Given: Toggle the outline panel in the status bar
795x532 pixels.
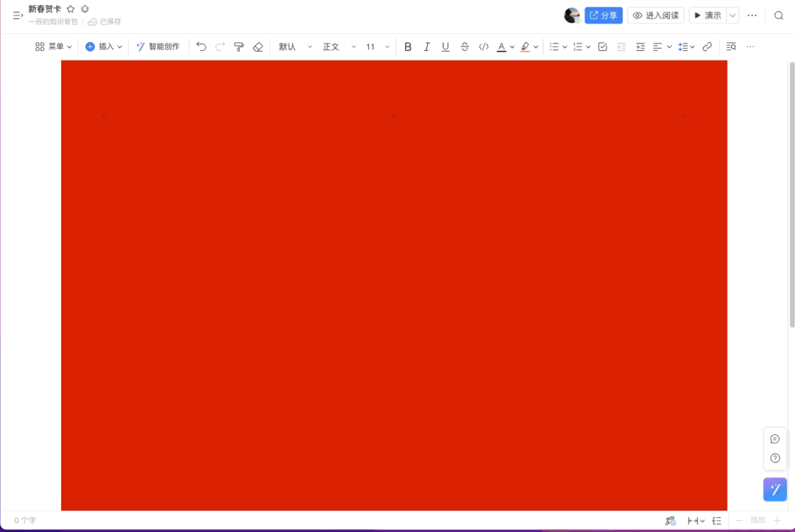Looking at the screenshot, I should pos(716,521).
